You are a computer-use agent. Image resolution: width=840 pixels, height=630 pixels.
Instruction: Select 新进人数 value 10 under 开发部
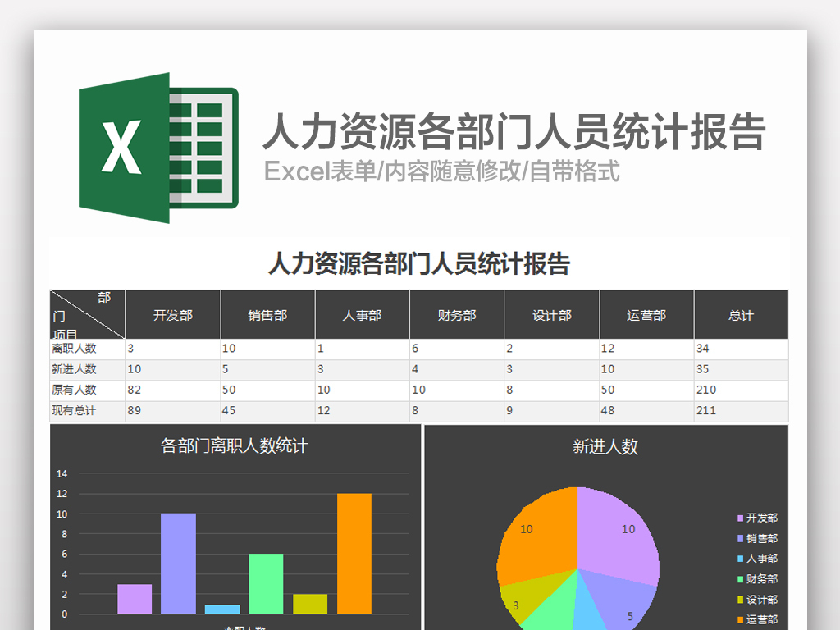(173, 370)
